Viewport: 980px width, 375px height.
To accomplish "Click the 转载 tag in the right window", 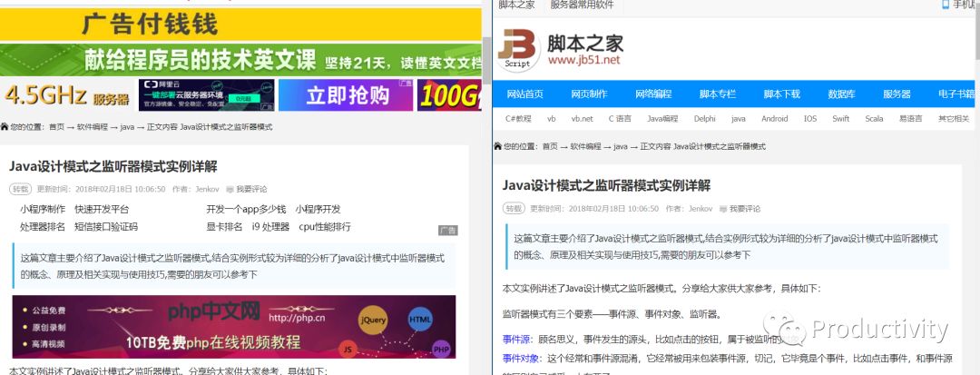I will click(514, 209).
